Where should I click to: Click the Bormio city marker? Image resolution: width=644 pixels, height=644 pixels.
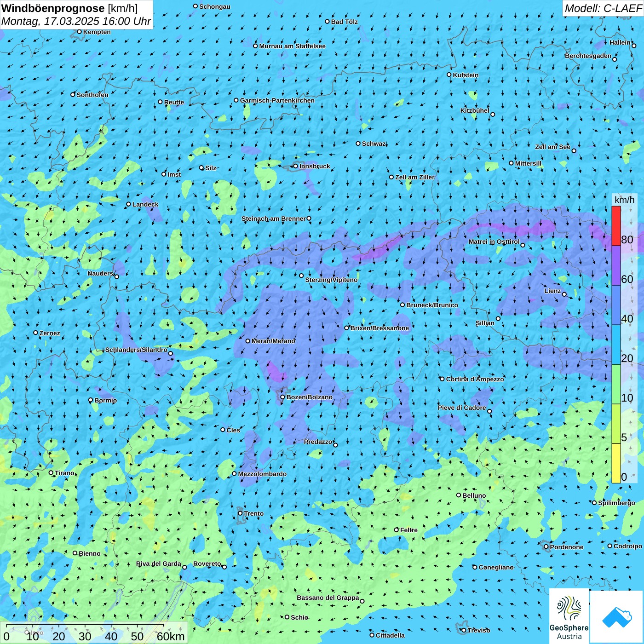tap(91, 400)
